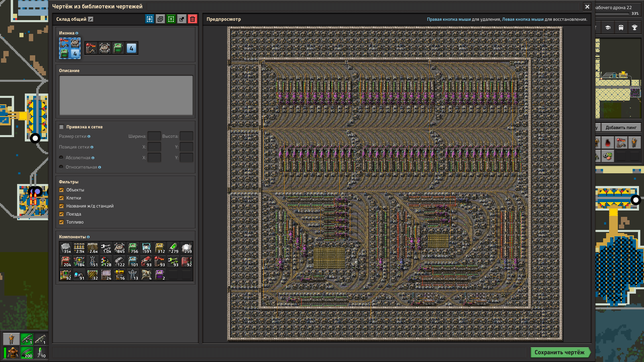This screenshot has height=362, width=644.
Task: Click grid Ширина input field
Action: (x=154, y=136)
